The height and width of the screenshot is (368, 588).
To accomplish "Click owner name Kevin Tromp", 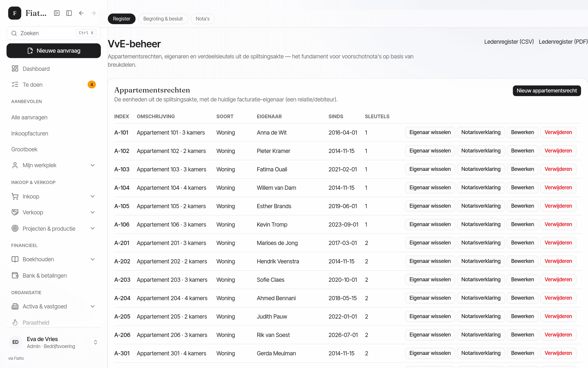I will (272, 224).
